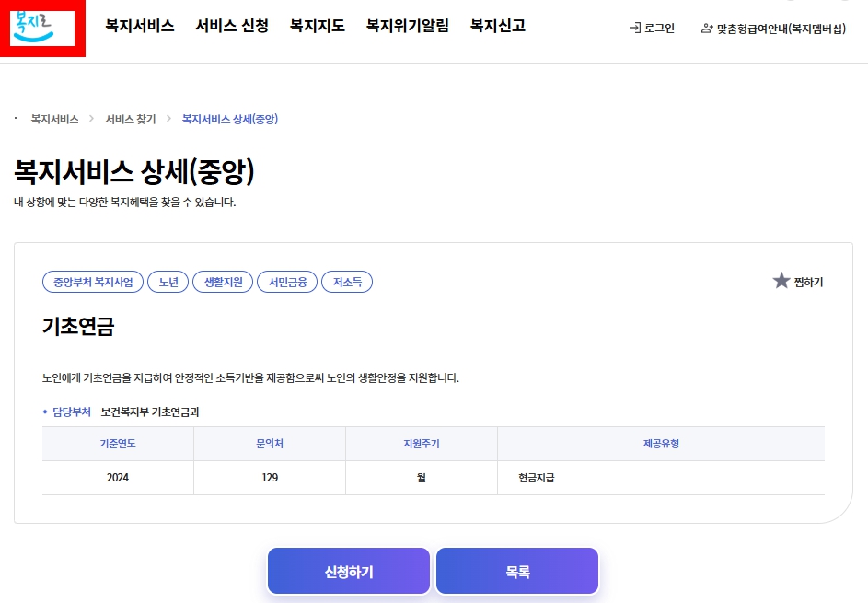Screen dimensions: 868x603
Task: Click the 기초연금 description sentence
Action: [250, 377]
